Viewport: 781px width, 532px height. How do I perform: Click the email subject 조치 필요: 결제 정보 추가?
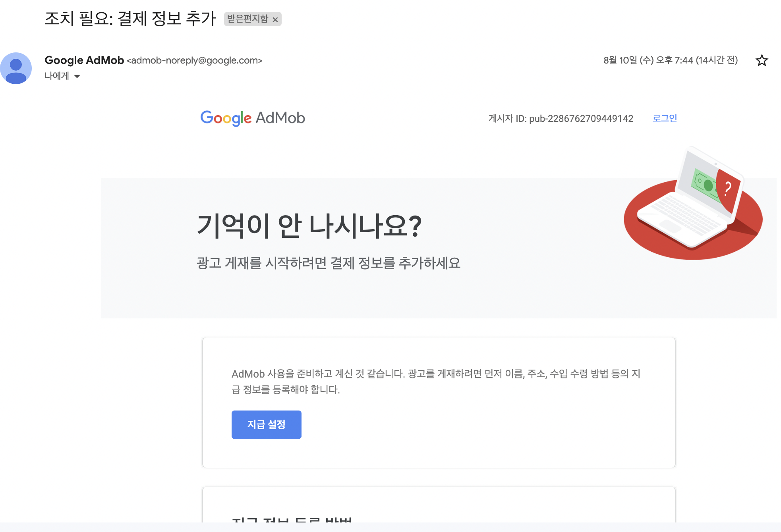click(x=130, y=19)
